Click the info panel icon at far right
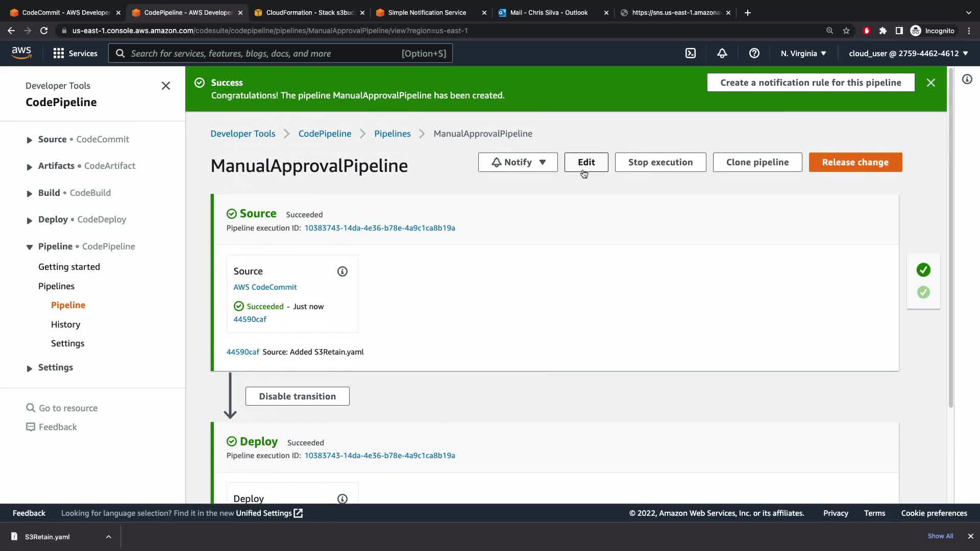This screenshot has height=551, width=980. click(967, 79)
